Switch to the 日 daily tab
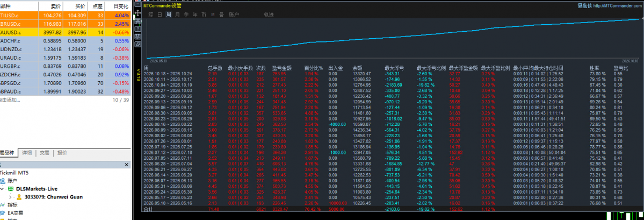Screen dimensions: 644x220 [x=160, y=15]
